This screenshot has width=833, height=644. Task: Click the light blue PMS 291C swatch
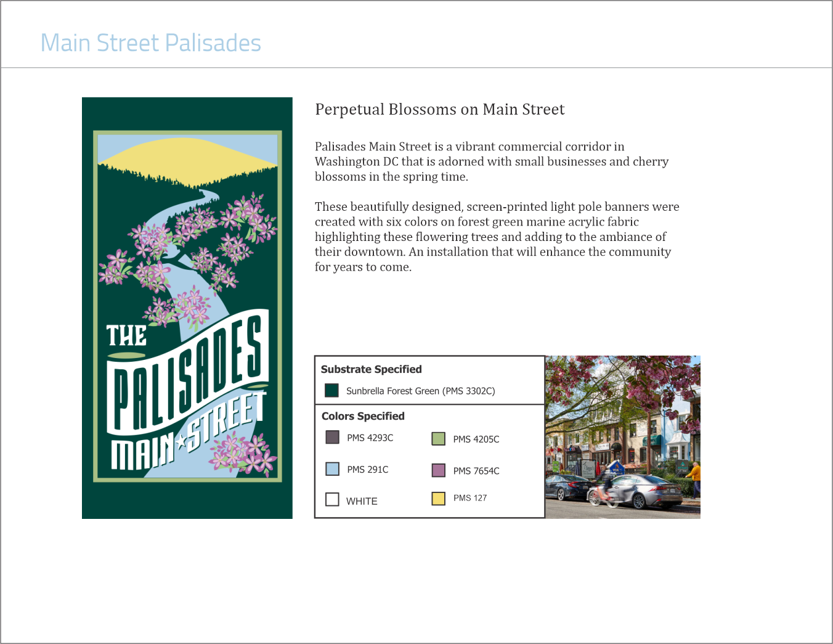click(332, 469)
